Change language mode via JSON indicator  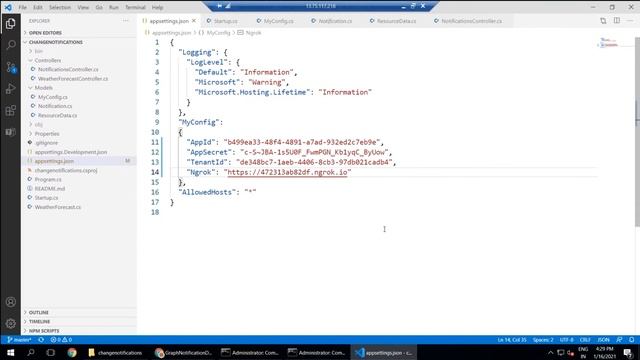tap(604, 340)
